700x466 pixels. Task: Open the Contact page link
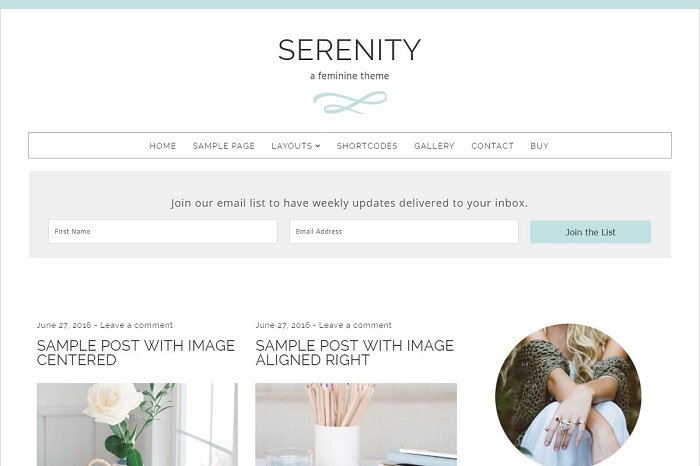point(492,146)
